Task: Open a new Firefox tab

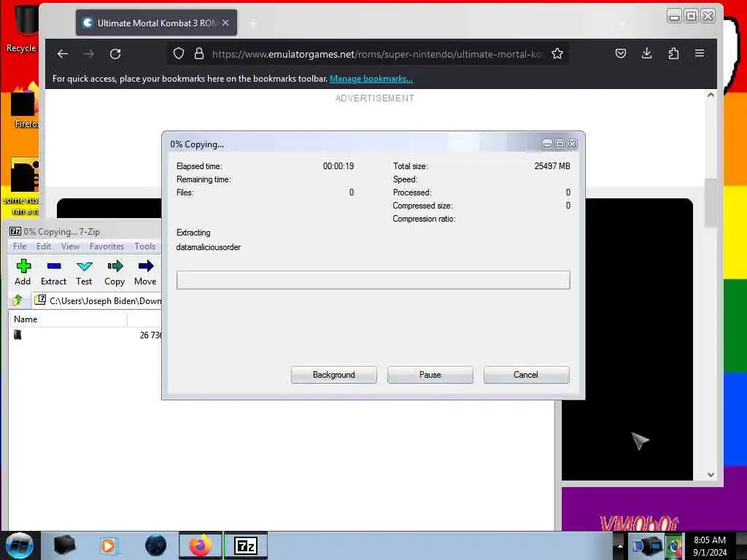Action: tap(252, 23)
